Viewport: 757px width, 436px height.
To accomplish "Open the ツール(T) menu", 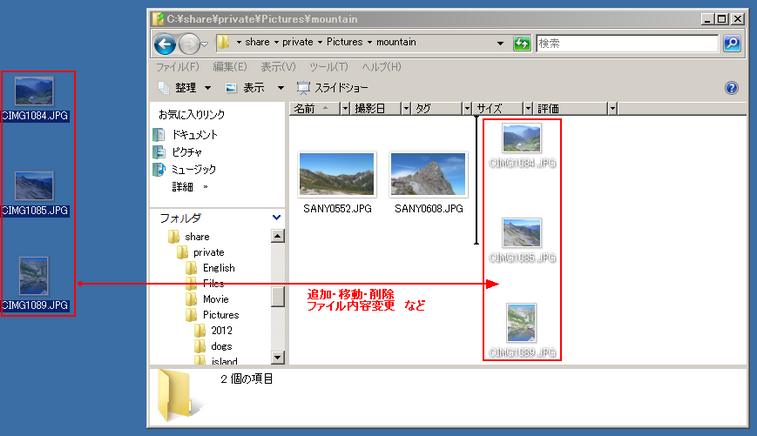I will tap(328, 67).
